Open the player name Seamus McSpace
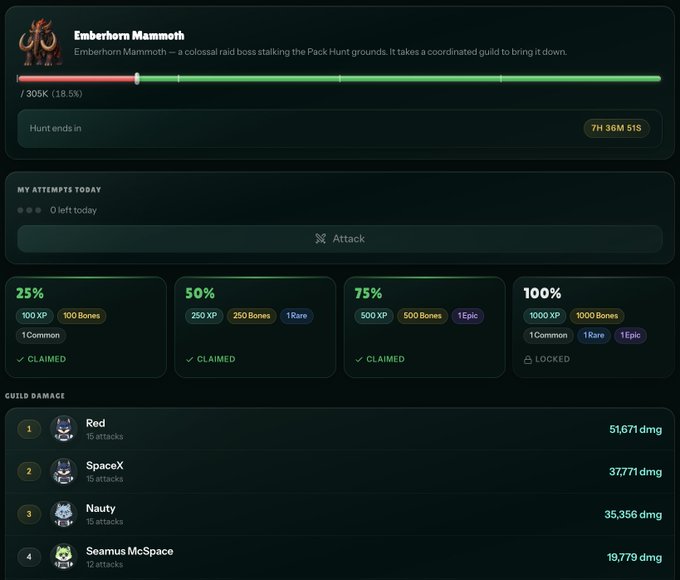The height and width of the screenshot is (580, 680). 130,551
